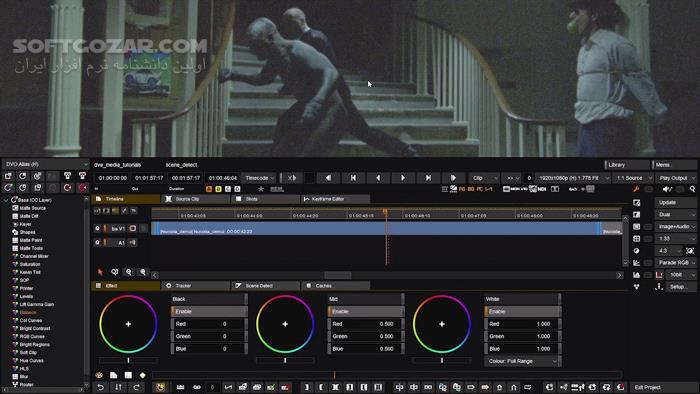Click the Mid colour wheel

point(285,324)
